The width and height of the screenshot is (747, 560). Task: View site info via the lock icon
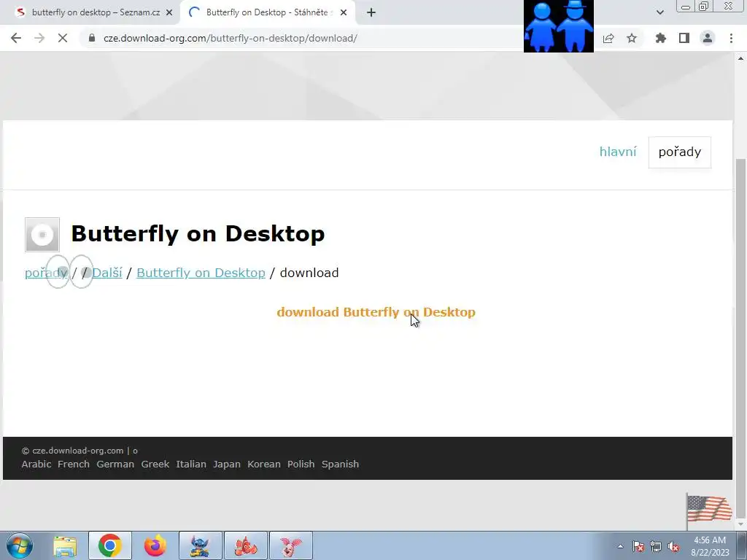[92, 38]
